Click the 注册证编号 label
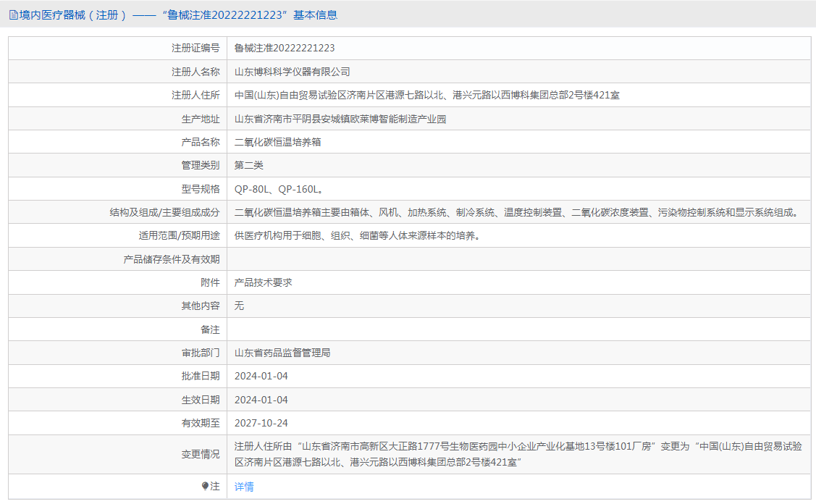The height and width of the screenshot is (504, 816). point(195,48)
